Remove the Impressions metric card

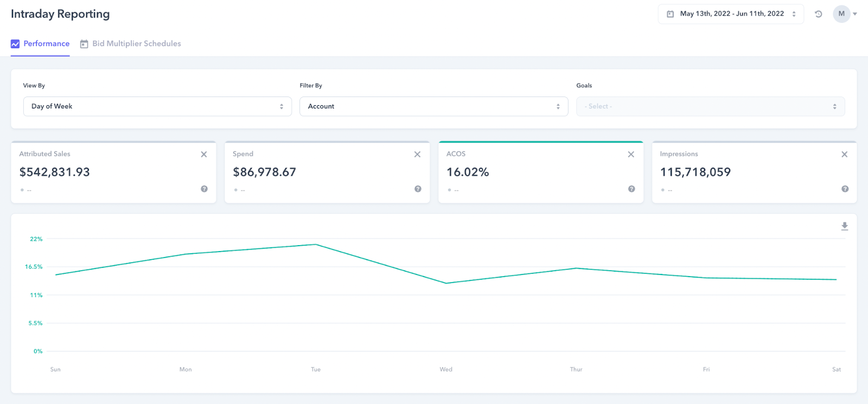tap(844, 155)
